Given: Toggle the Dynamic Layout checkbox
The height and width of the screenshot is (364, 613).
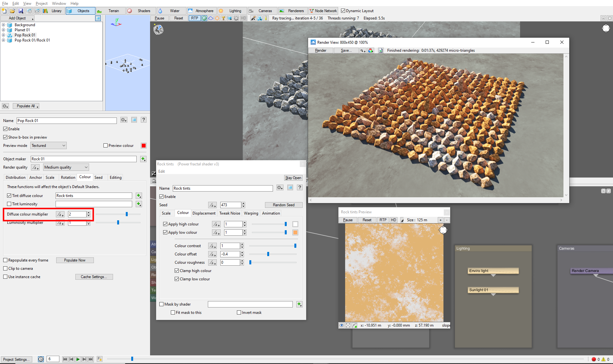Looking at the screenshot, I should [343, 11].
